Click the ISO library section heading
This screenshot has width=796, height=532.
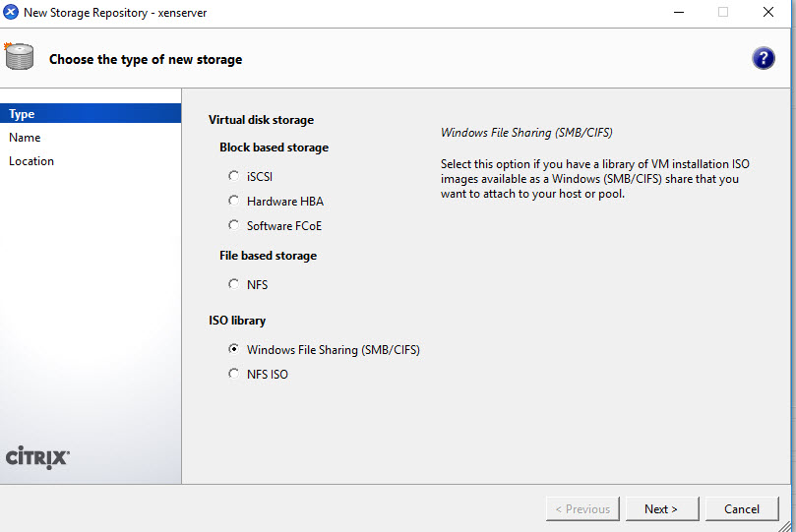click(237, 321)
